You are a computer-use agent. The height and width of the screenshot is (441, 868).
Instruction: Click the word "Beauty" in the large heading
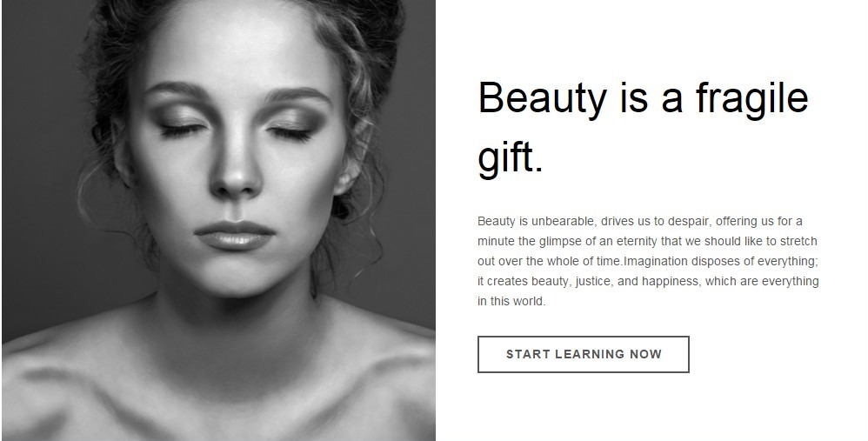543,99
